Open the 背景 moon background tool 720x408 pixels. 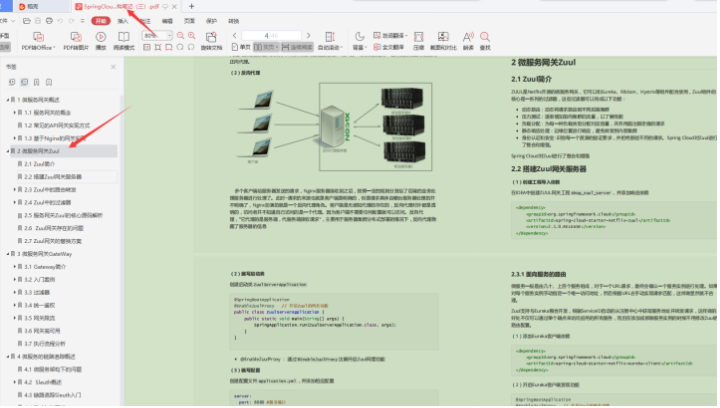click(360, 40)
